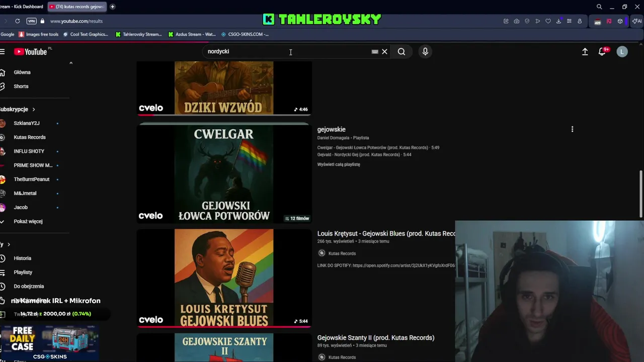Clear the search text with the X
Image resolution: width=644 pixels, height=362 pixels.
[x=384, y=51]
